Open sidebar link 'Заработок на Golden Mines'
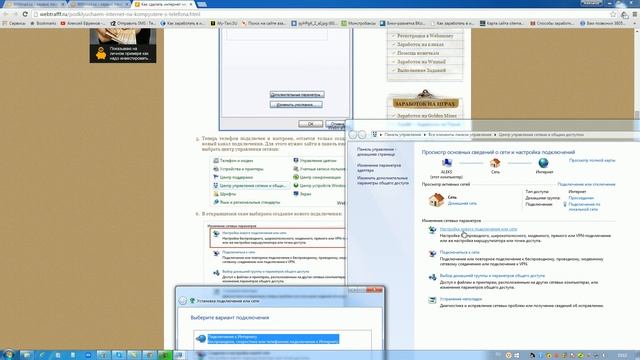The image size is (640, 360). [x=427, y=116]
